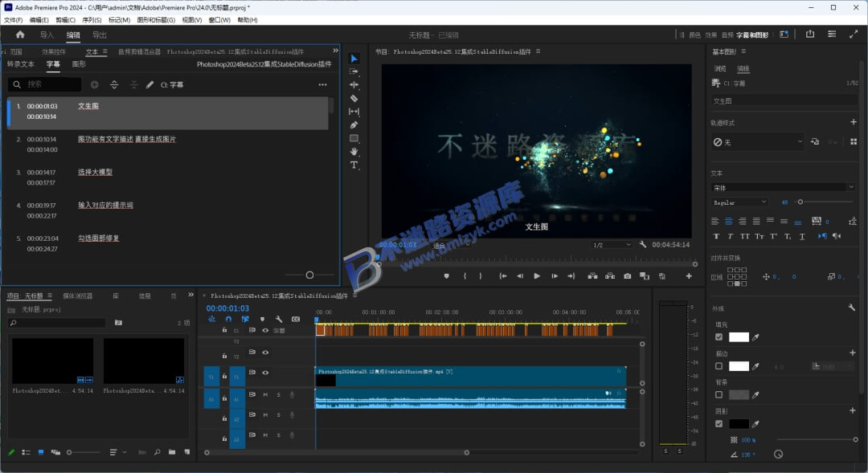The image size is (868, 473).
Task: Click the pencil edit caption icon
Action: pyautogui.click(x=149, y=84)
